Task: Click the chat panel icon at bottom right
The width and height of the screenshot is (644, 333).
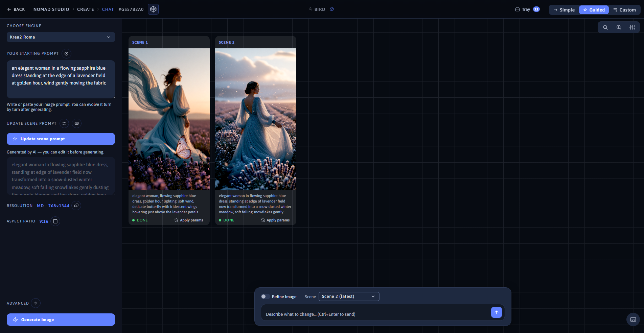Action: 633,319
